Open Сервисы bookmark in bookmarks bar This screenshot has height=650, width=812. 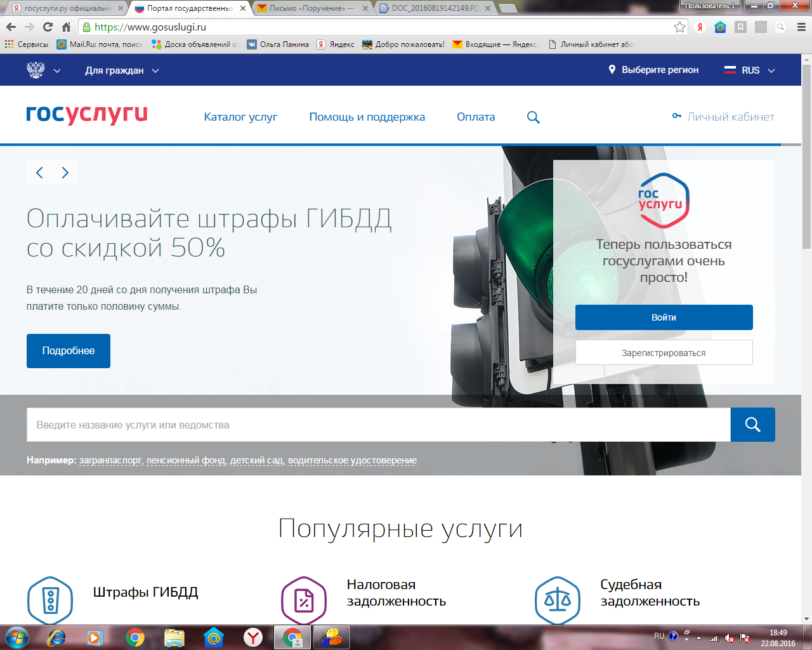coord(27,44)
